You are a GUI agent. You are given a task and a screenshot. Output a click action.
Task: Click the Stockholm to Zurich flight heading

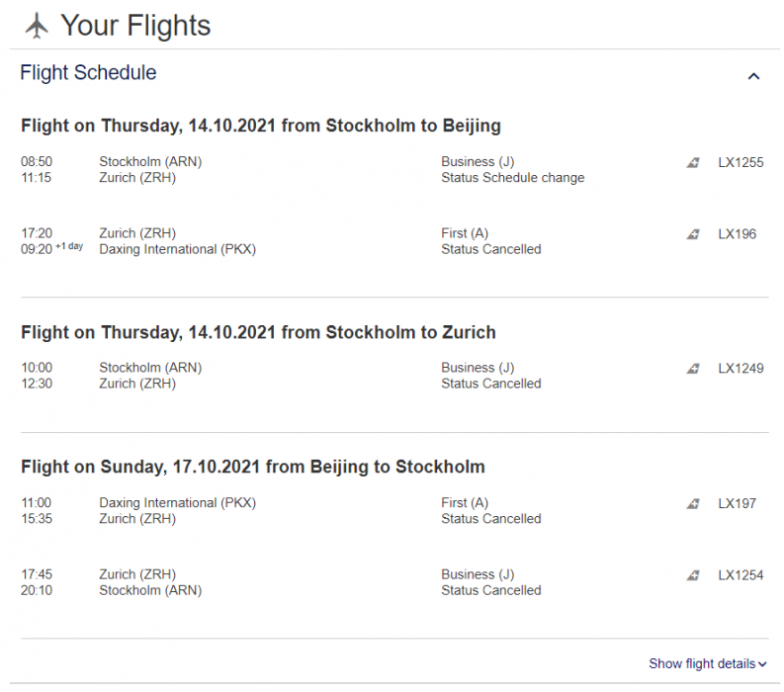click(258, 332)
